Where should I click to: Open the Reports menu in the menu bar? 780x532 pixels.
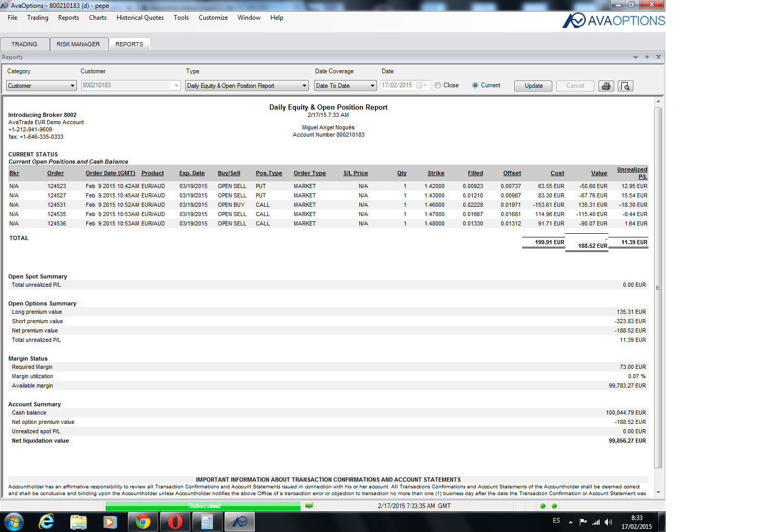click(69, 18)
